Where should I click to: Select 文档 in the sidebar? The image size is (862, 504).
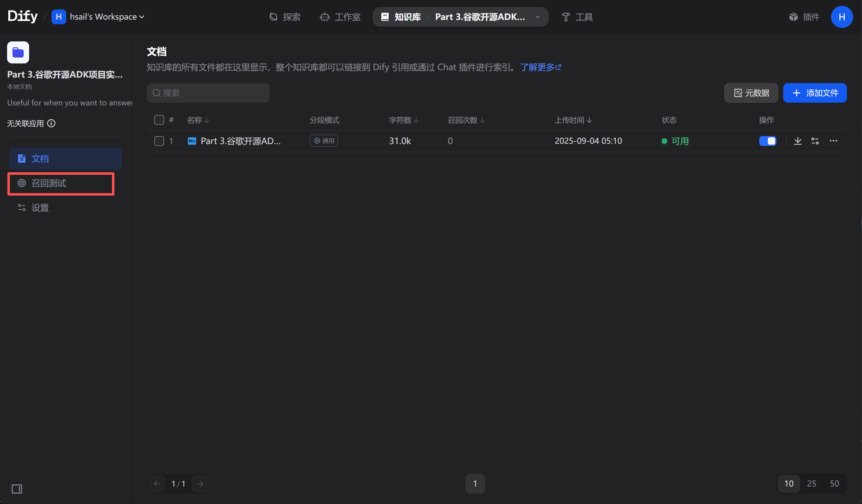(x=65, y=158)
